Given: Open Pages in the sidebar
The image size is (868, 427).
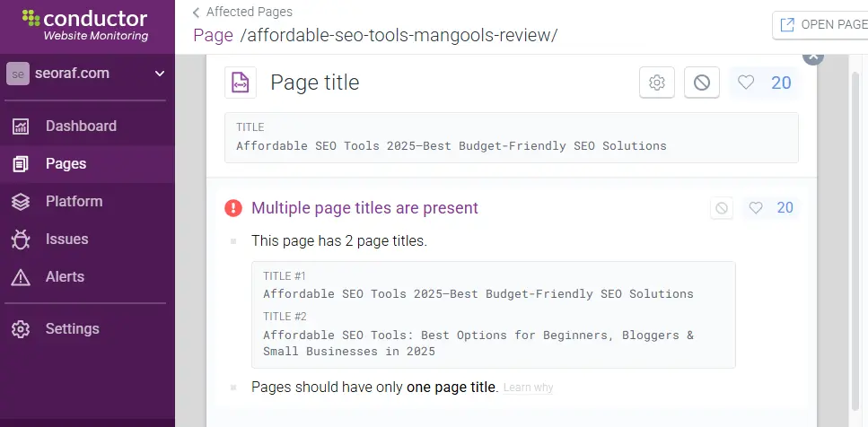Looking at the screenshot, I should click(87, 164).
